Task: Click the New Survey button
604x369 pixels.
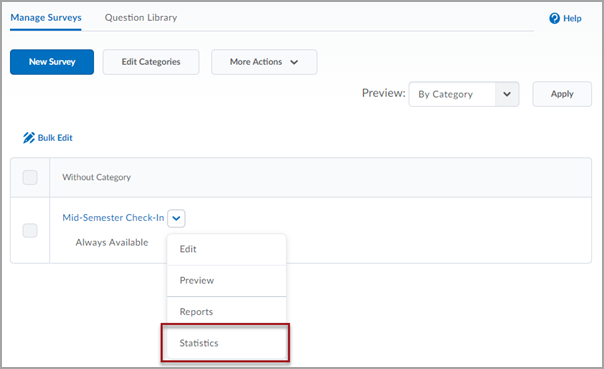Action: (x=52, y=62)
